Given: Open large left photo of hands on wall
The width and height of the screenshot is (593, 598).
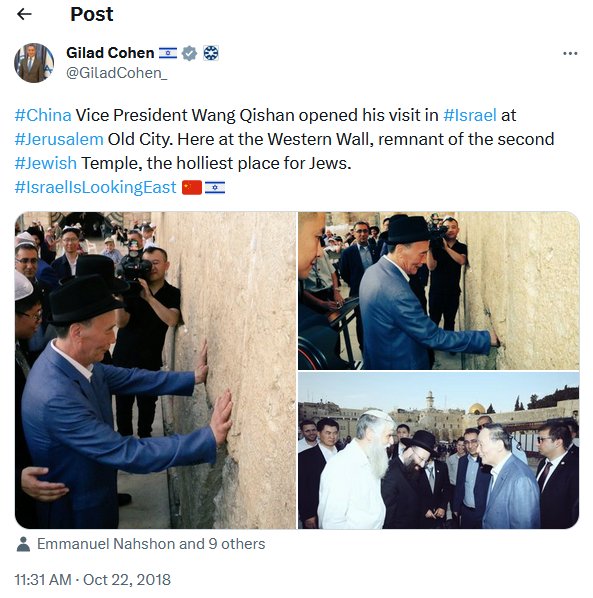Looking at the screenshot, I should tap(156, 370).
